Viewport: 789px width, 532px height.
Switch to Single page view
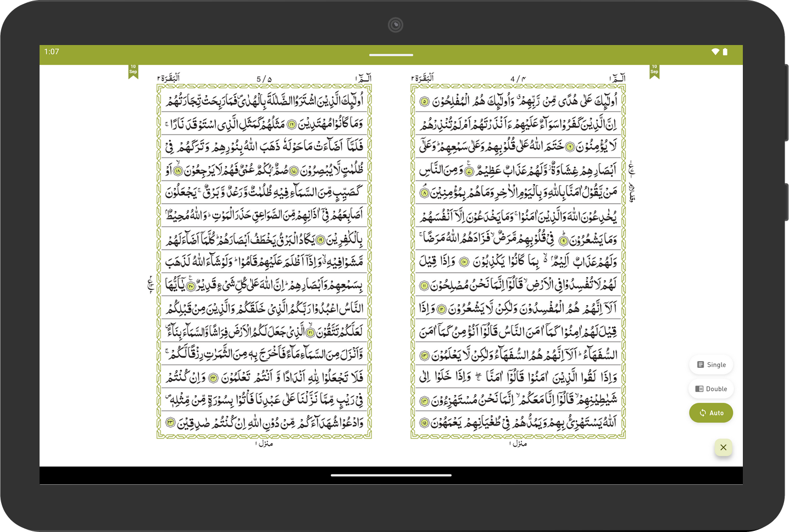711,365
